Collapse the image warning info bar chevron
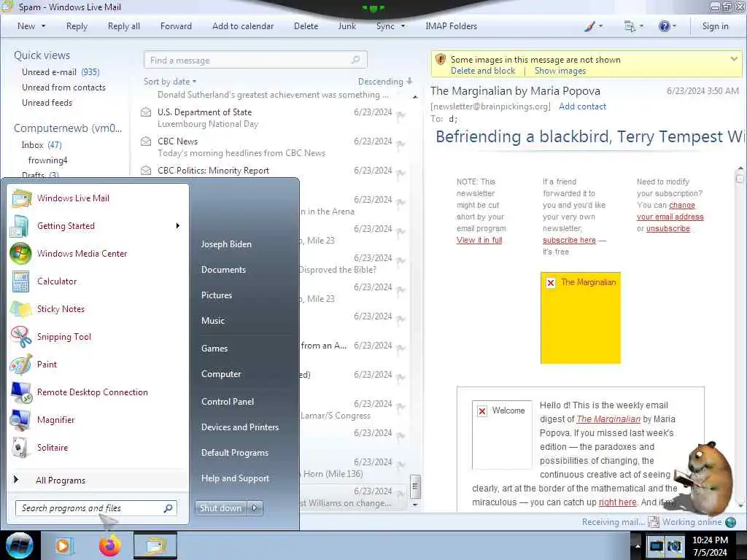This screenshot has width=747, height=560. click(734, 59)
